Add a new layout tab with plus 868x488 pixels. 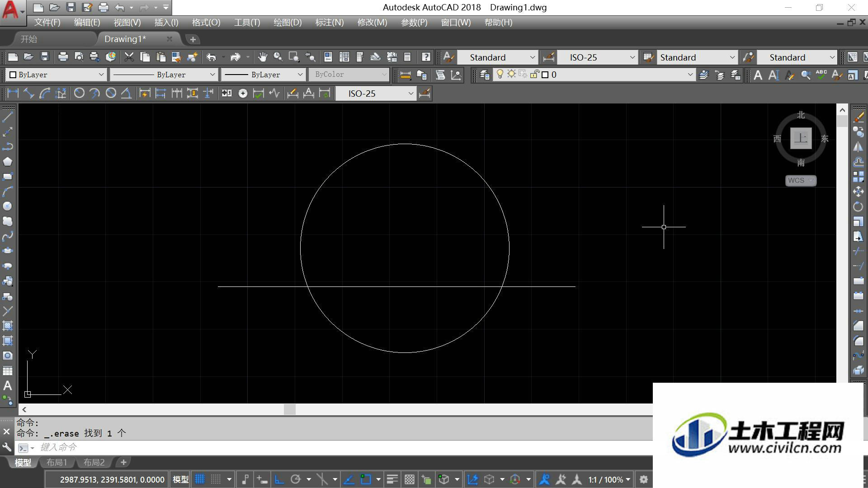123,462
